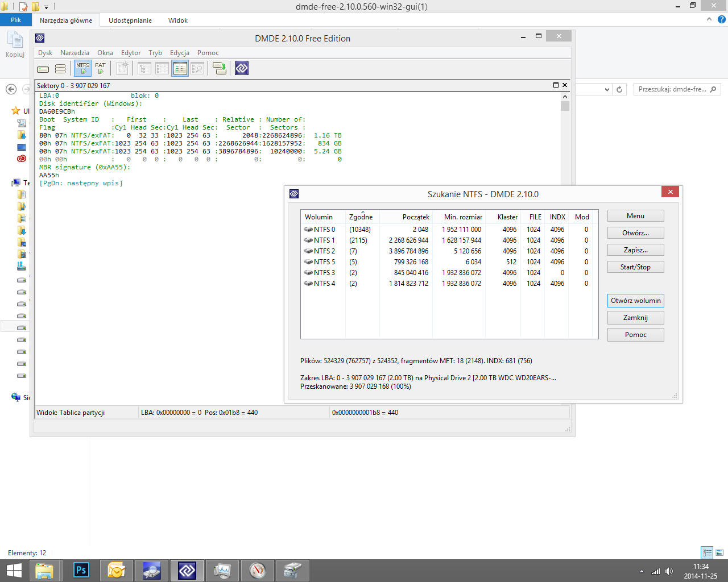Image resolution: width=728 pixels, height=582 pixels.
Task: Open File Explorer from the taskbar
Action: click(44, 570)
